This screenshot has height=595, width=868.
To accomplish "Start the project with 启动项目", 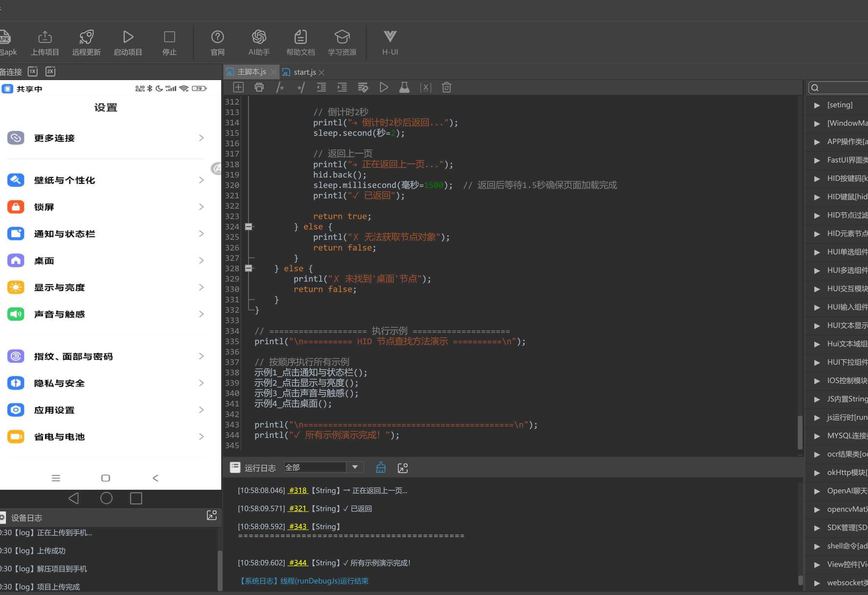I will [128, 43].
